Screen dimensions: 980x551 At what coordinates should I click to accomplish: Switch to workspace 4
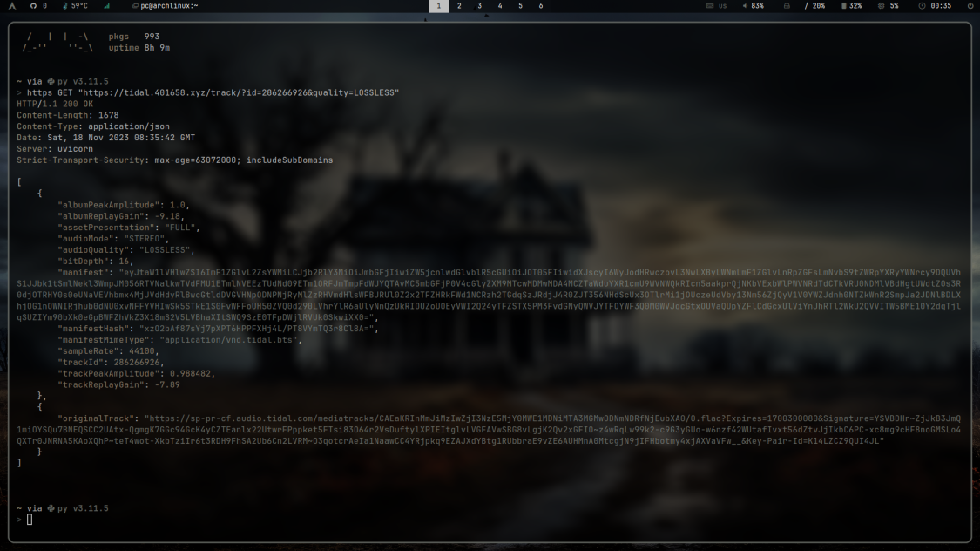coord(500,5)
